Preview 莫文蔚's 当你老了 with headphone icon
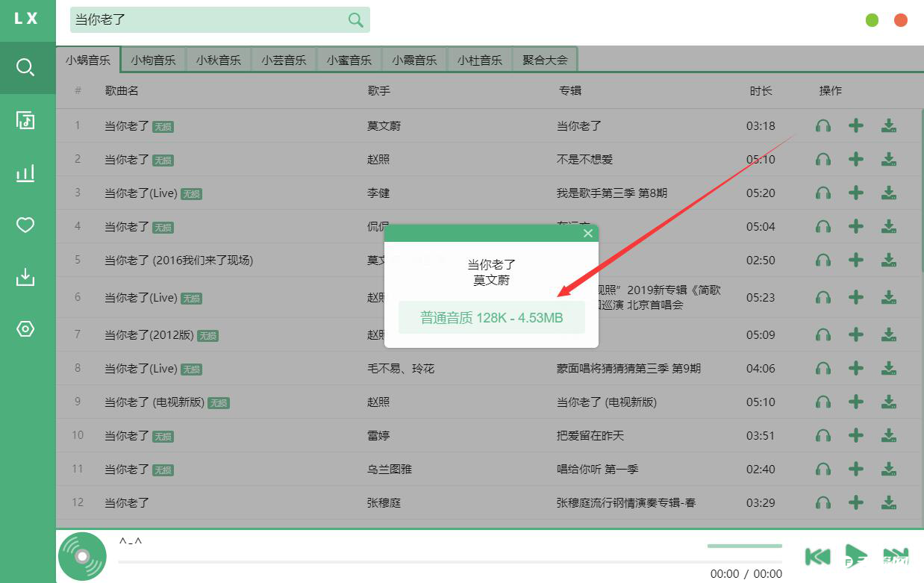Image resolution: width=924 pixels, height=583 pixels. tap(822, 125)
